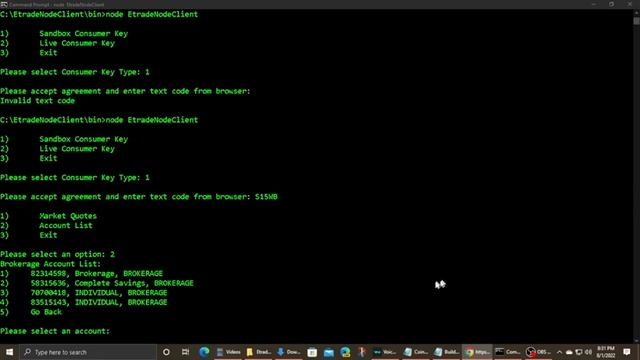Open the Action Center notifications icon
This screenshot has width=640, height=360.
tap(627, 352)
